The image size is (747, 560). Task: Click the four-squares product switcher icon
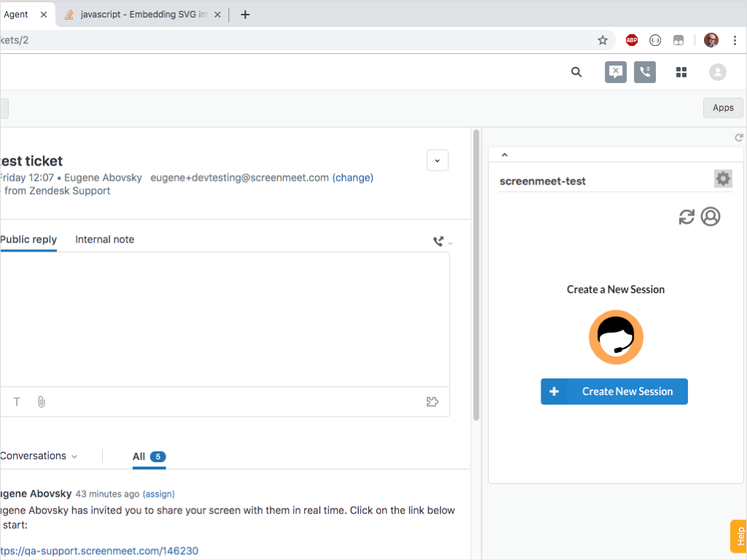tap(681, 72)
